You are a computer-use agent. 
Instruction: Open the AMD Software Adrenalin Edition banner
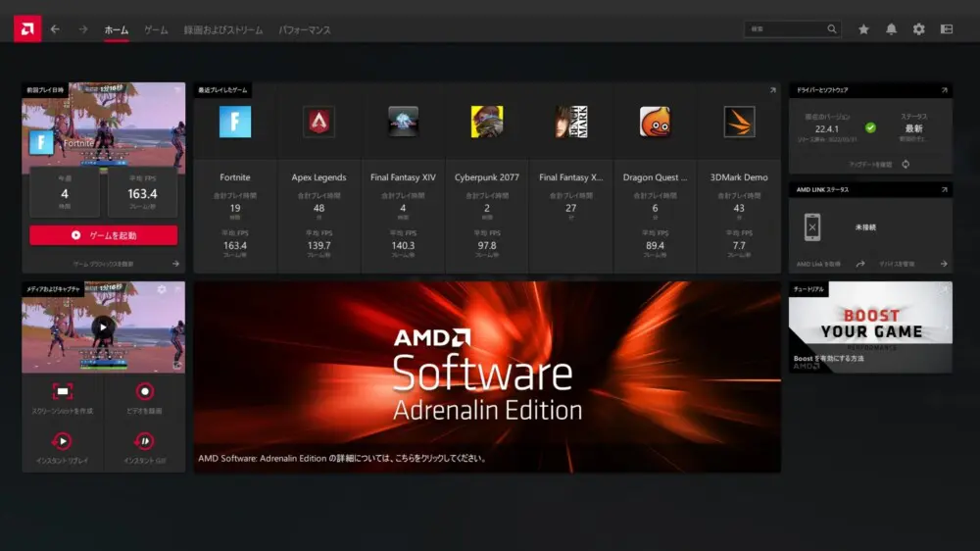487,376
